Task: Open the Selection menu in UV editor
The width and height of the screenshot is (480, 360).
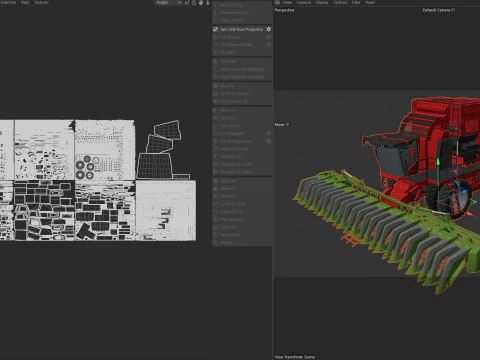Action: (8, 2)
